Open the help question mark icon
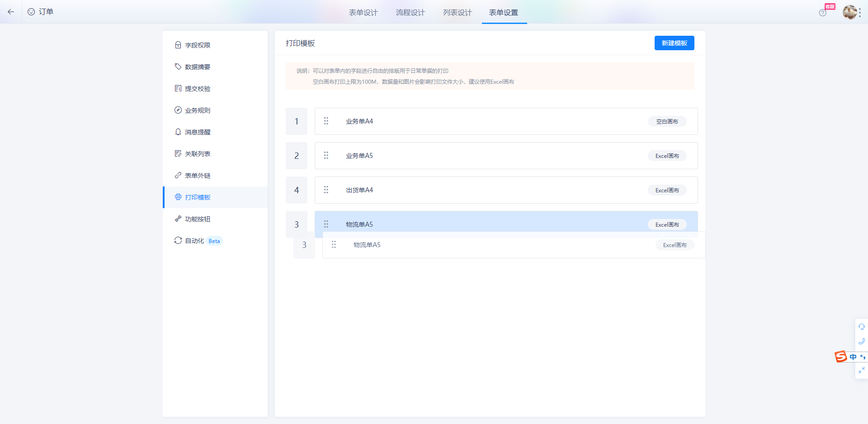The image size is (868, 424). tap(822, 13)
